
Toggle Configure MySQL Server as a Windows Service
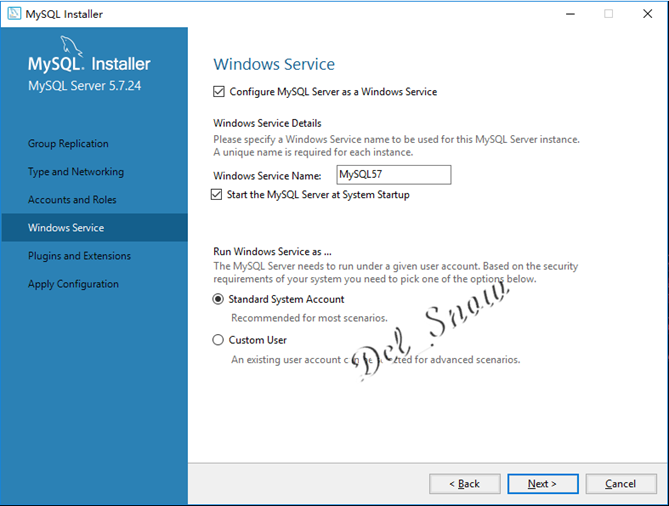219,92
